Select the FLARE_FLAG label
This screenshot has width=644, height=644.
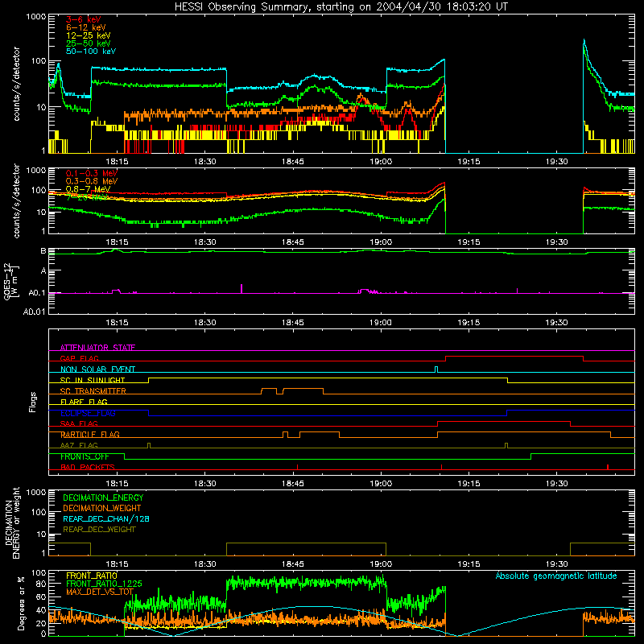click(x=84, y=402)
